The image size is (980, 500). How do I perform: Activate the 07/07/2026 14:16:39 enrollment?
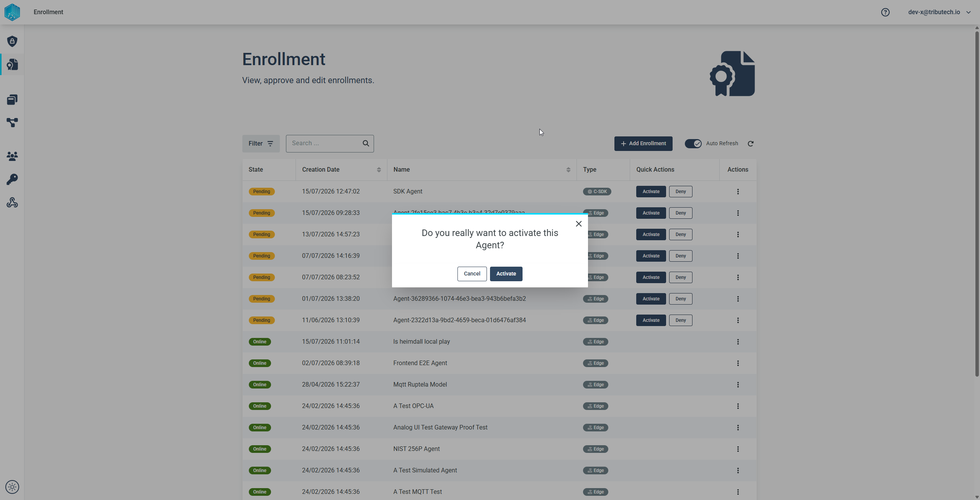click(x=651, y=256)
